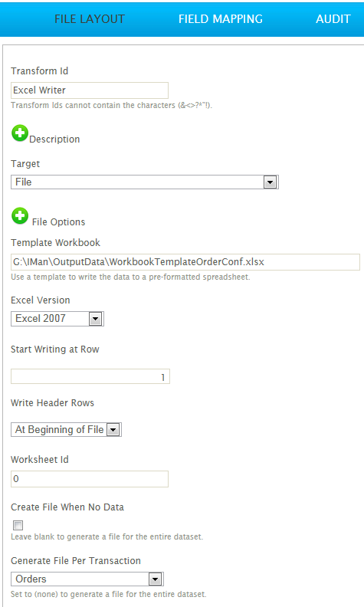This screenshot has width=364, height=607.
Task: Switch to the Field Mapping tab
Action: pos(221,19)
